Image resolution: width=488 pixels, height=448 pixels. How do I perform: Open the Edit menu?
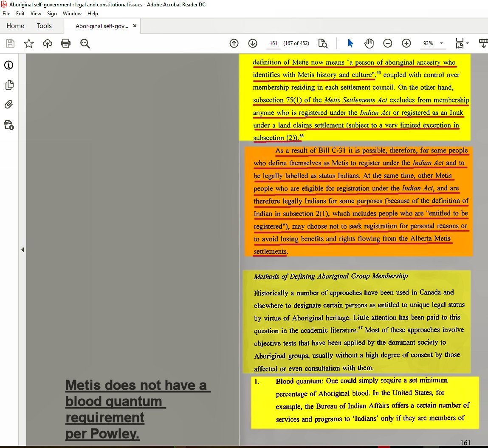(20, 14)
